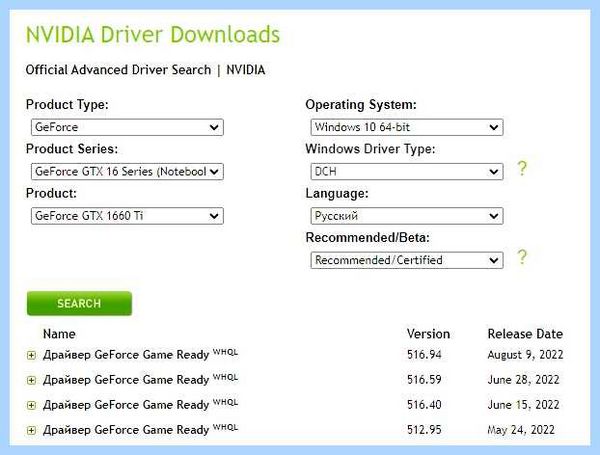
Task: Click the Version column header
Action: (428, 334)
